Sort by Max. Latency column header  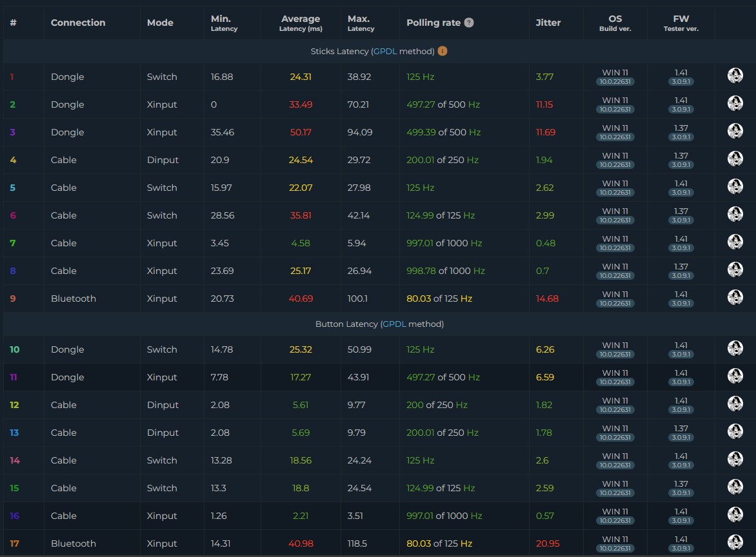(361, 23)
